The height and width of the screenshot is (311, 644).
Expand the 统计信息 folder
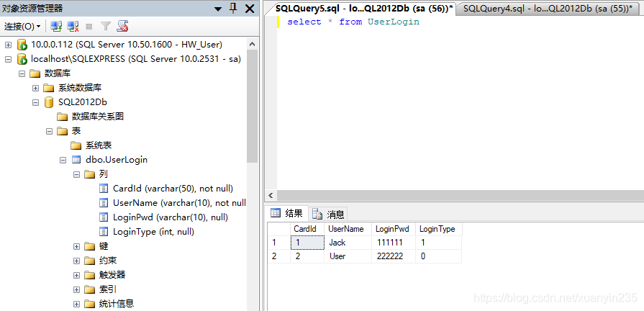pyautogui.click(x=76, y=304)
